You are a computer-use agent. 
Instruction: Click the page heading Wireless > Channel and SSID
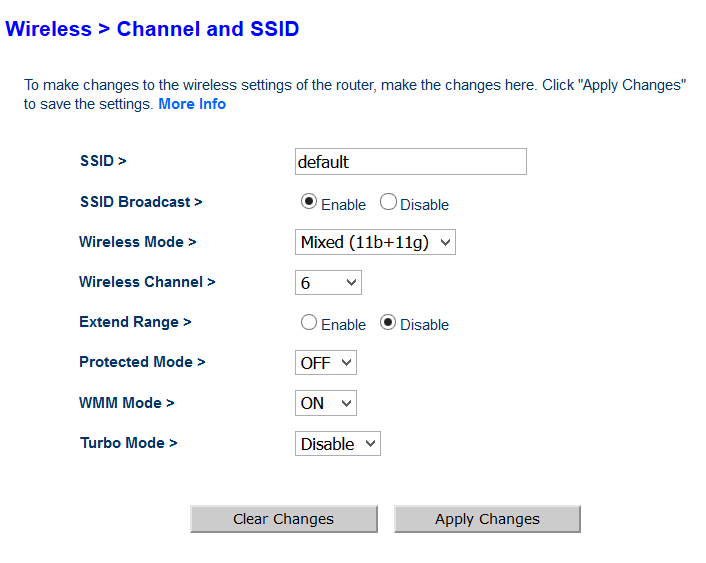tap(152, 29)
